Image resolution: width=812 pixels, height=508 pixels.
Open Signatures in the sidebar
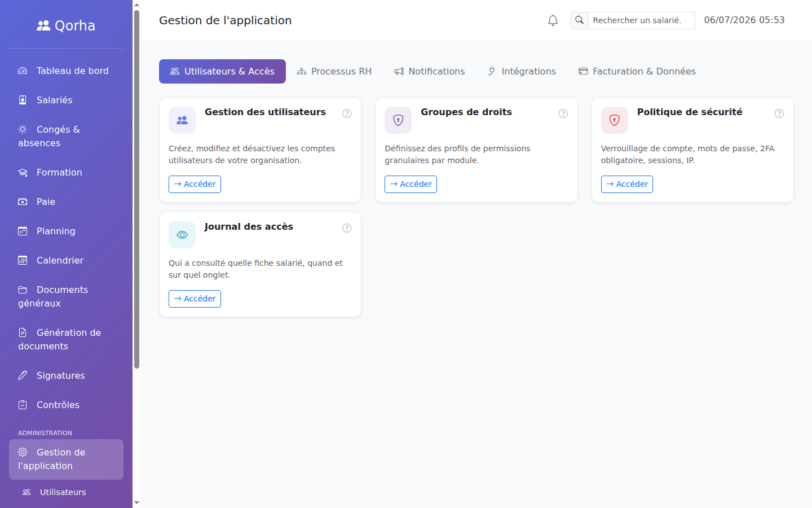click(x=66, y=375)
